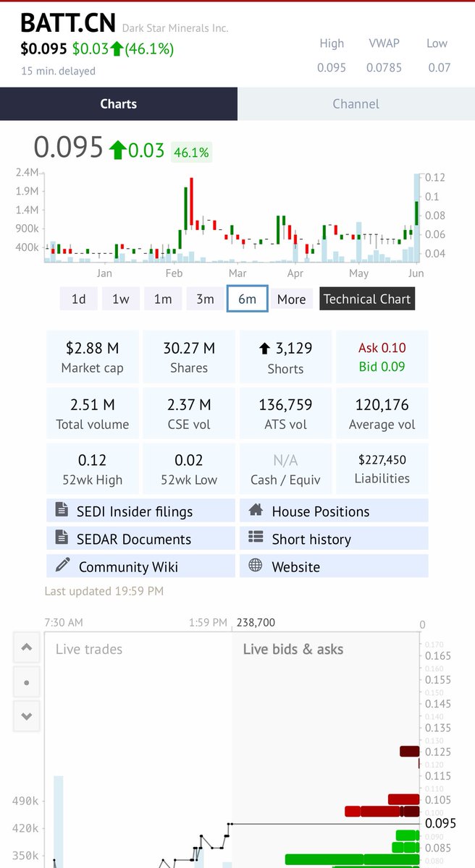475x868 pixels.
Task: Select the 6m chart range
Action: coord(248,299)
